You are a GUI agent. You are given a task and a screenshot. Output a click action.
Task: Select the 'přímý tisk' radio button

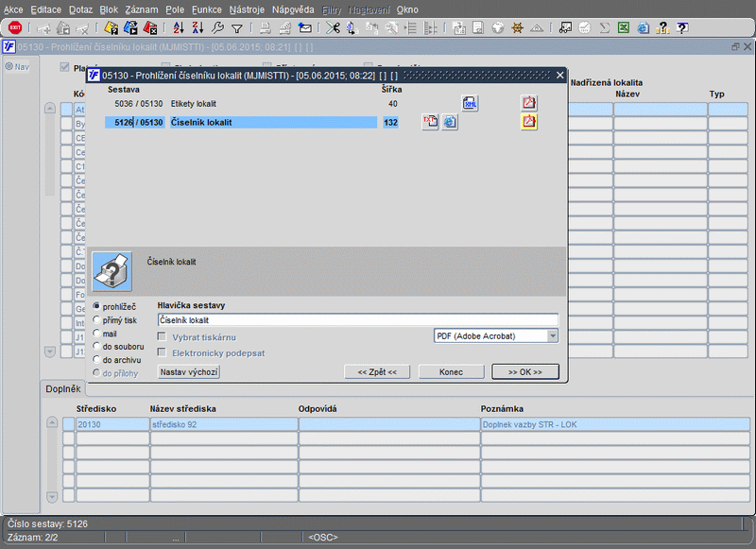97,319
